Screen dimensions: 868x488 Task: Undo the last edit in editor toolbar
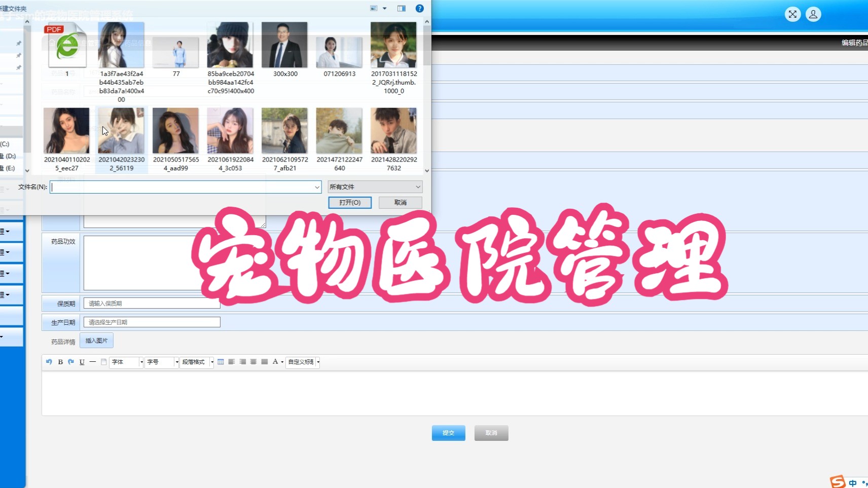click(49, 362)
